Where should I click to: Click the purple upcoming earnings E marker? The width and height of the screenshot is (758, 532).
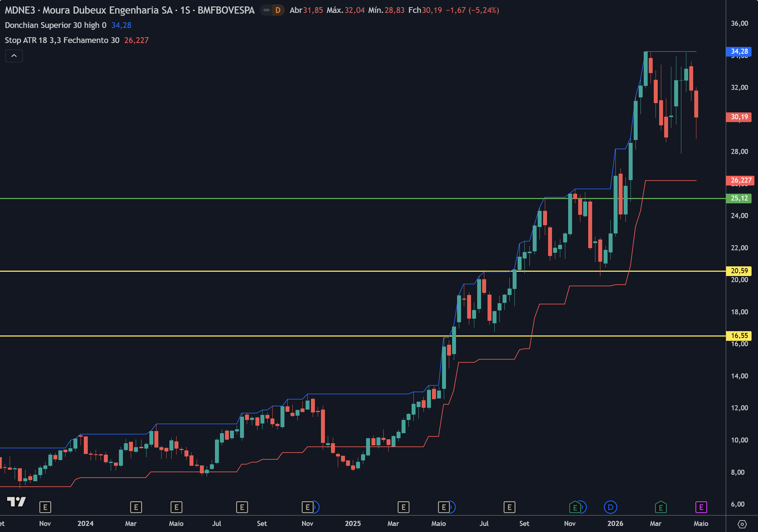(701, 507)
